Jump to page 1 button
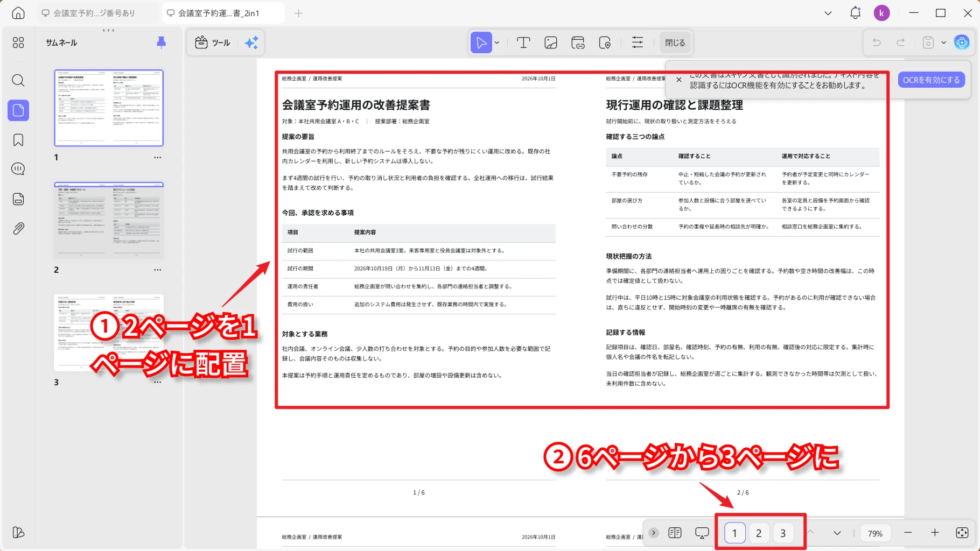 [x=734, y=533]
